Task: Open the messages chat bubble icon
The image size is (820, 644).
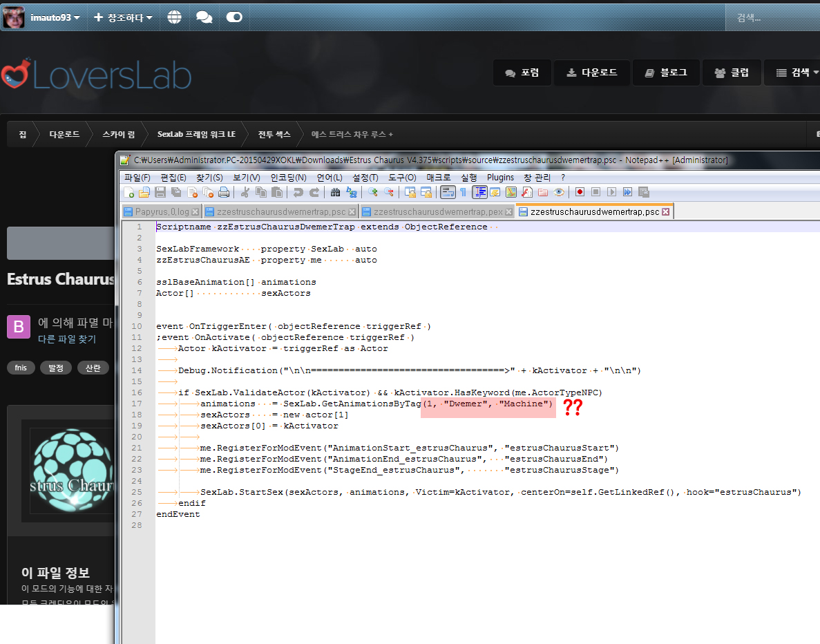Action: point(204,17)
